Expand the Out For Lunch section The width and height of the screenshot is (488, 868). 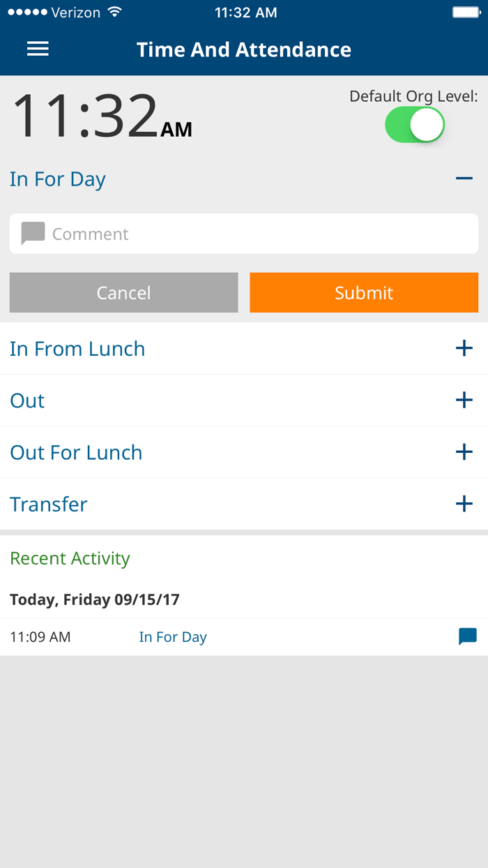[464, 451]
